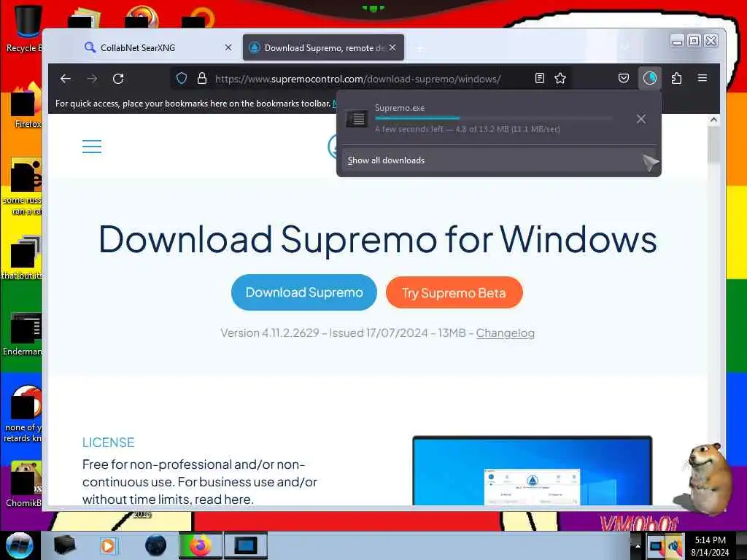Click Try Supremo Beta button
The width and height of the screenshot is (747, 560).
454,292
